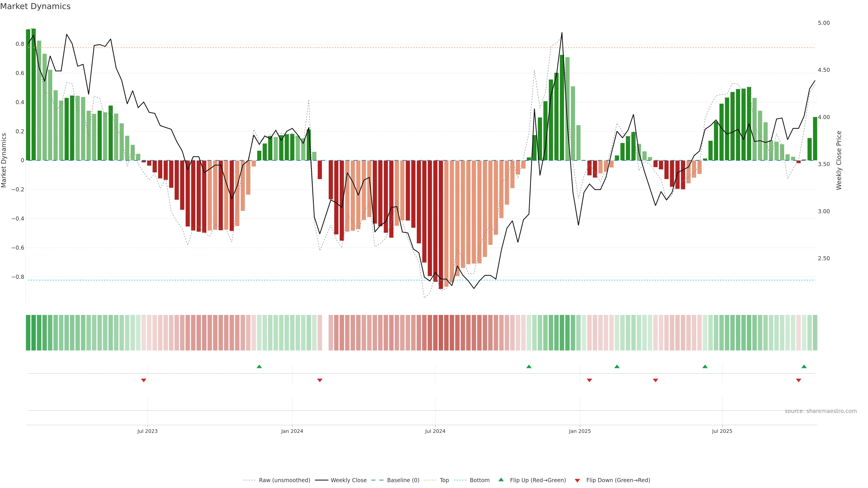
Task: Click the blank gap in the heatmap strip
Action: 325,332
